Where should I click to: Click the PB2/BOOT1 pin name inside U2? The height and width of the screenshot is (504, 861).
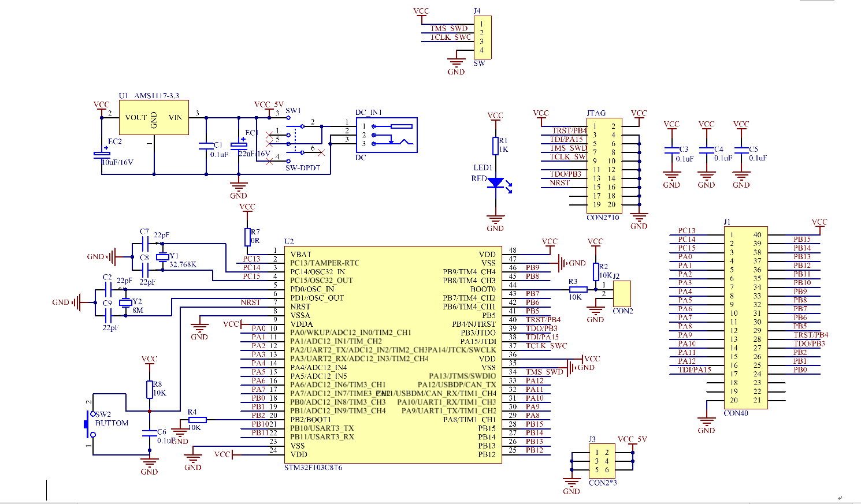coord(310,419)
